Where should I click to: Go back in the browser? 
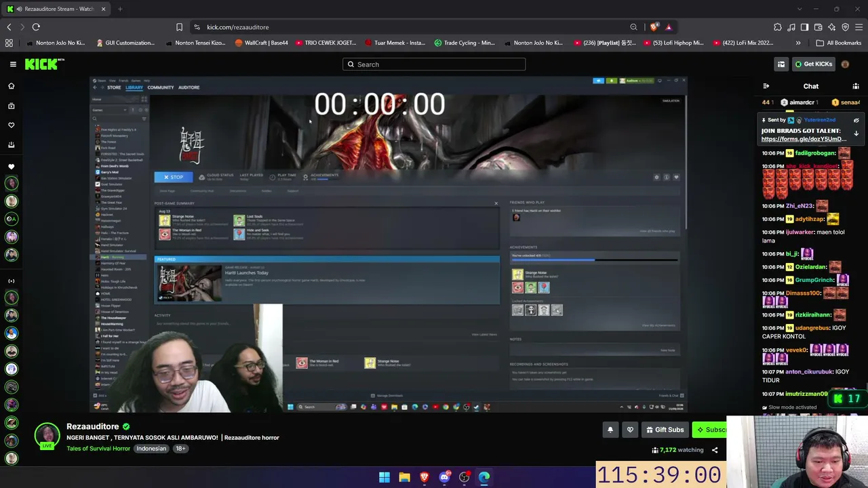[9, 27]
